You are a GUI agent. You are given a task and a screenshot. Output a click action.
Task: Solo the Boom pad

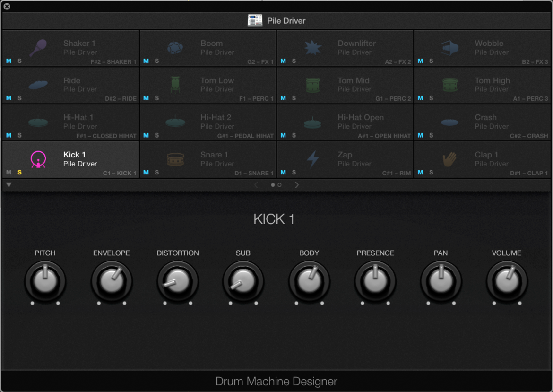pyautogui.click(x=156, y=61)
